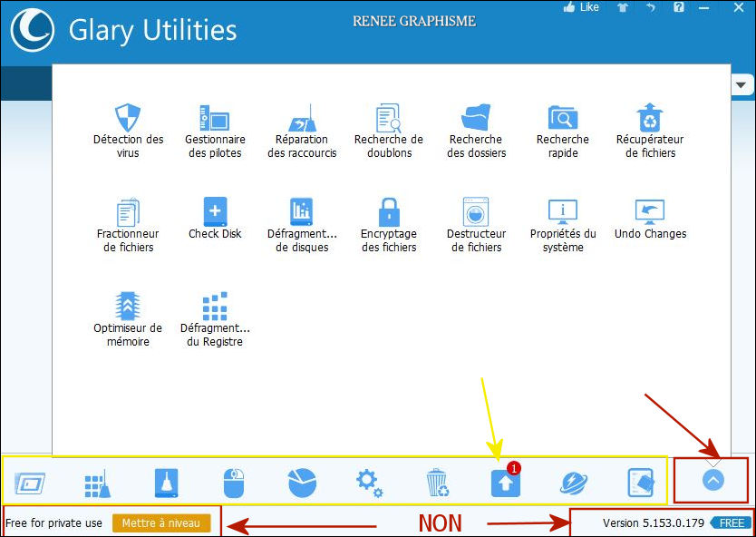
Task: Click the last dock icon with document
Action: (641, 483)
